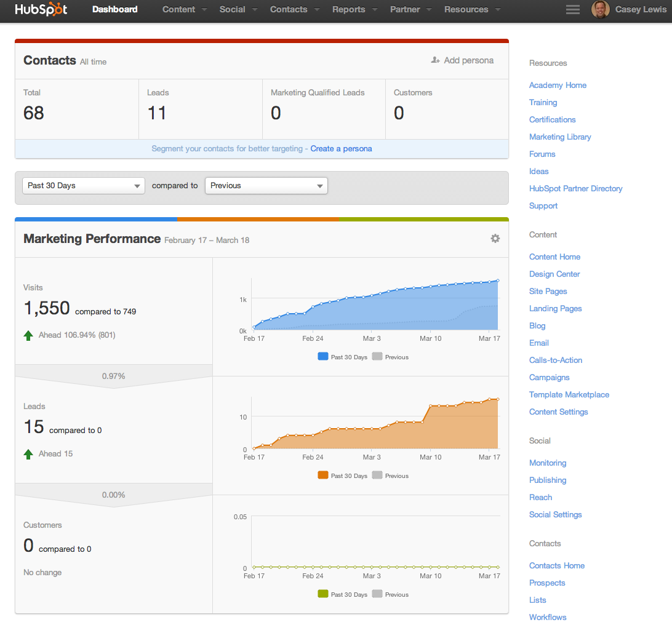Click green up arrow beside Ahead 15
672x625 pixels.
[x=28, y=454]
